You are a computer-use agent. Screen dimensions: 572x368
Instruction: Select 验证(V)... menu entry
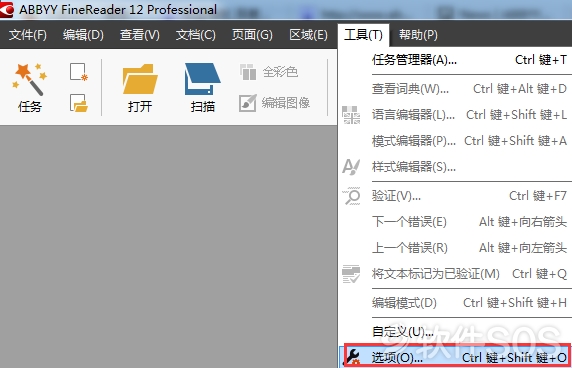point(455,196)
